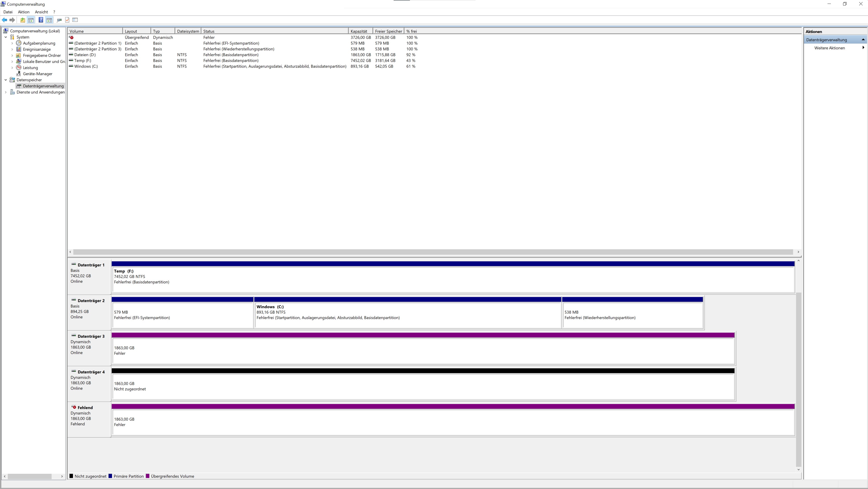The width and height of the screenshot is (868, 489).
Task: Click volume list horizontal scrollbar
Action: 433,252
